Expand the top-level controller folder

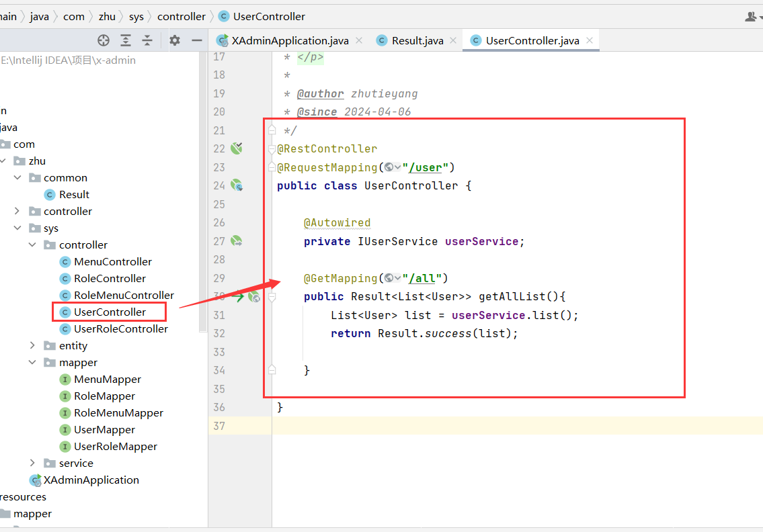pos(17,211)
